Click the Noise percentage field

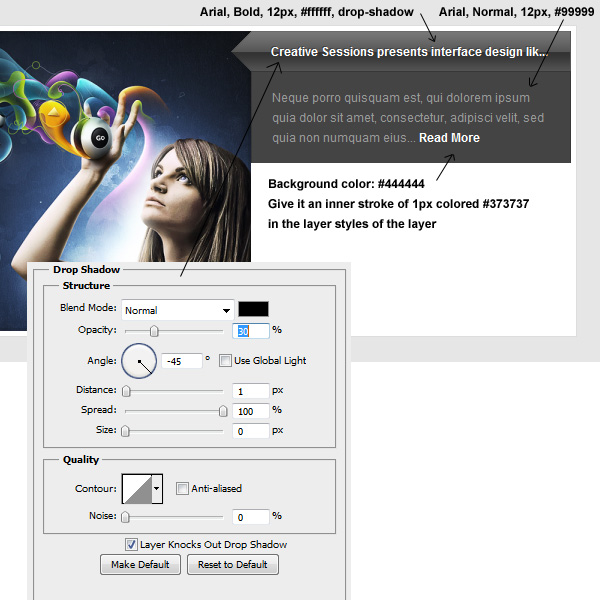coord(251,517)
